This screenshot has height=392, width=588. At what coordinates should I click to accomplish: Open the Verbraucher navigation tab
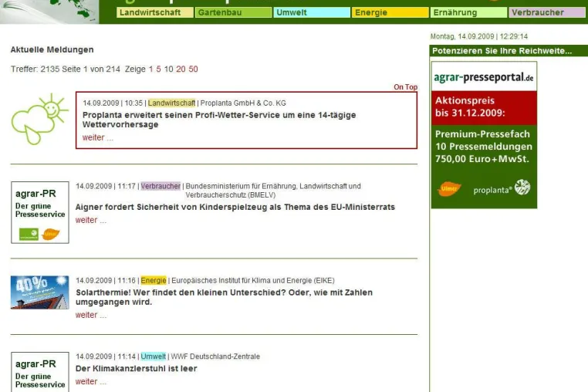pyautogui.click(x=547, y=12)
